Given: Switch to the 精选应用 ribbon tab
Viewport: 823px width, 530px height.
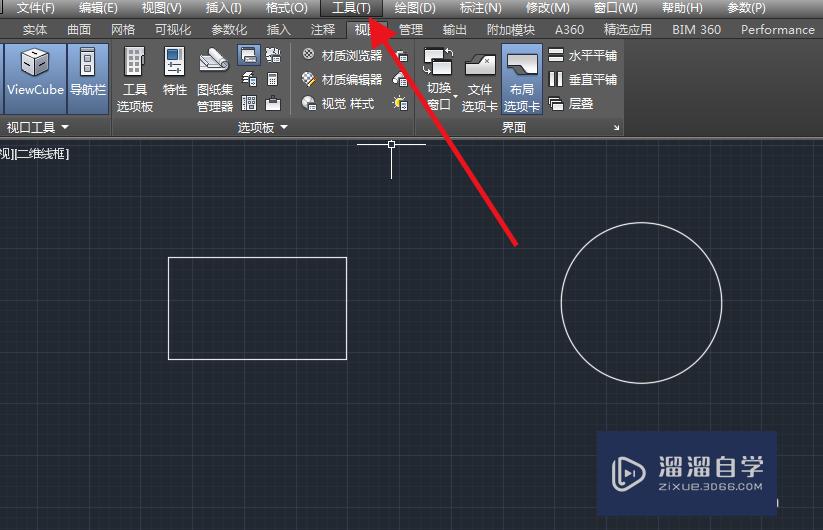Looking at the screenshot, I should [x=628, y=30].
